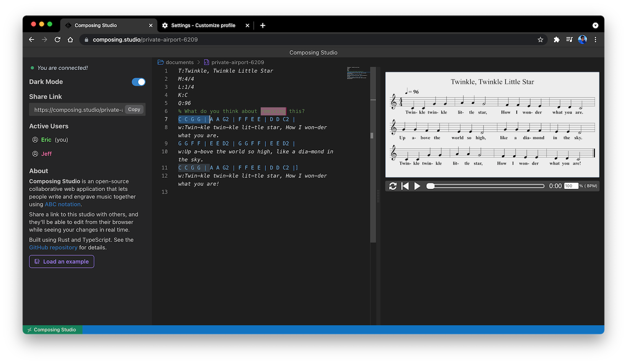Viewport: 627px width, 364px height.
Task: Open the media controls icon in toolbar
Action: [x=569, y=40]
